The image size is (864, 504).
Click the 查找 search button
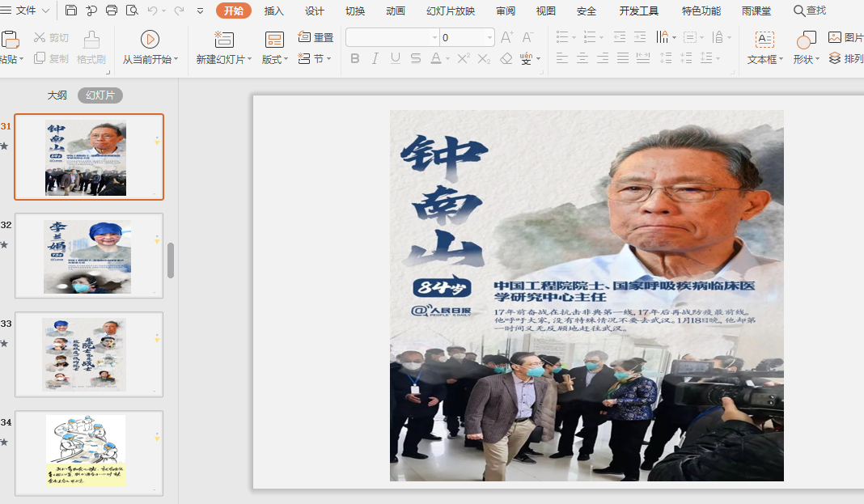pos(810,11)
